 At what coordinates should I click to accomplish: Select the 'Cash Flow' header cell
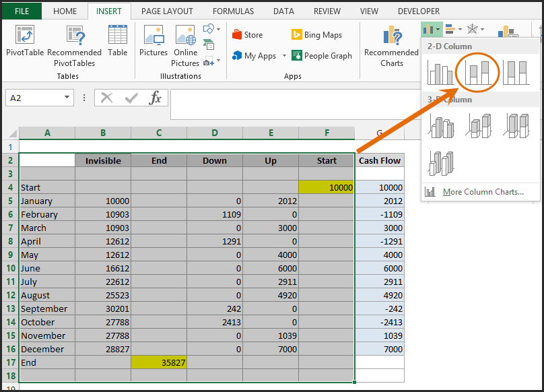(x=380, y=161)
